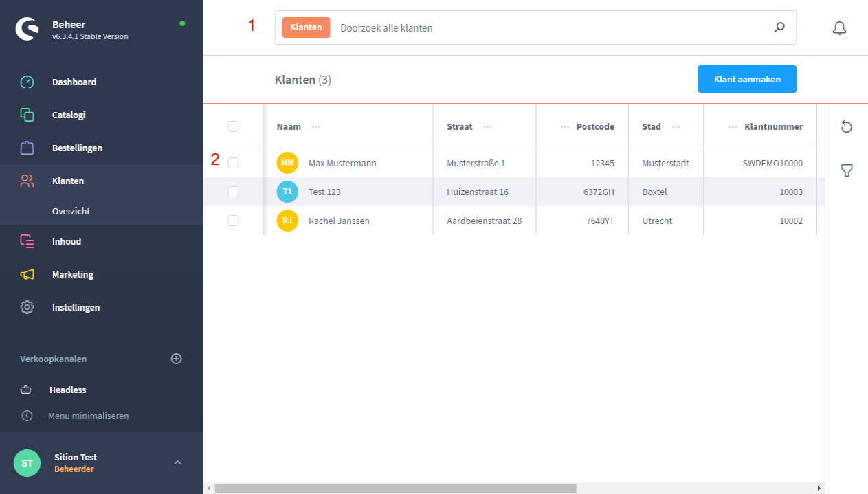
Task: Click the Dashboard speedometer icon
Action: click(x=27, y=82)
